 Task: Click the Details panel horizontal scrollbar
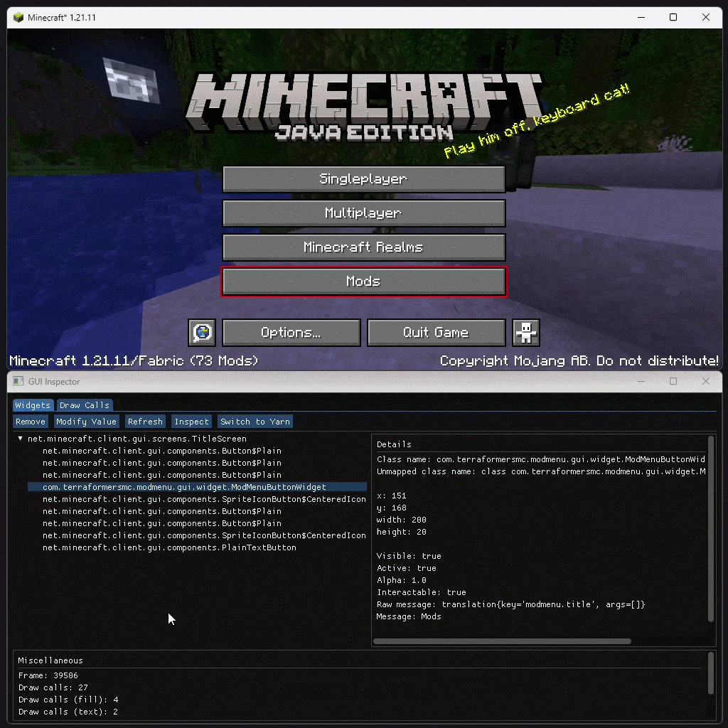[x=502, y=641]
